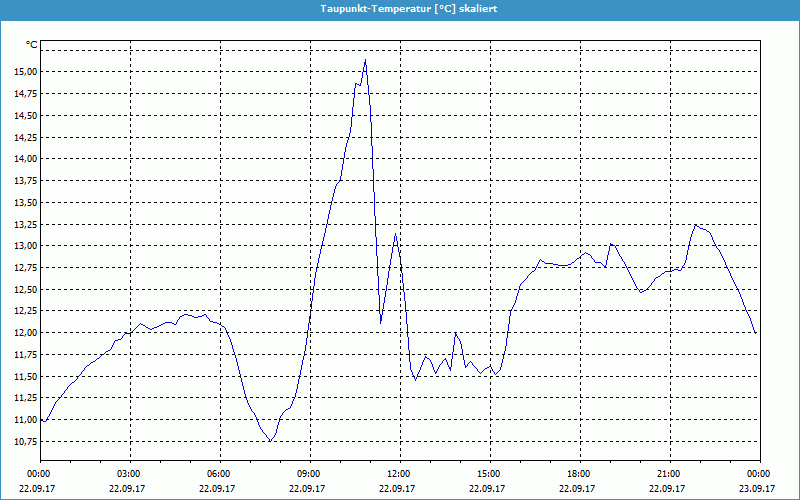Select the 21:00 time label on x-axis

click(x=669, y=474)
